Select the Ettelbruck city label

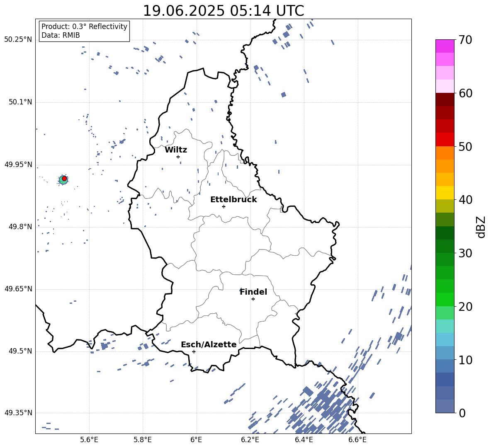(233, 200)
